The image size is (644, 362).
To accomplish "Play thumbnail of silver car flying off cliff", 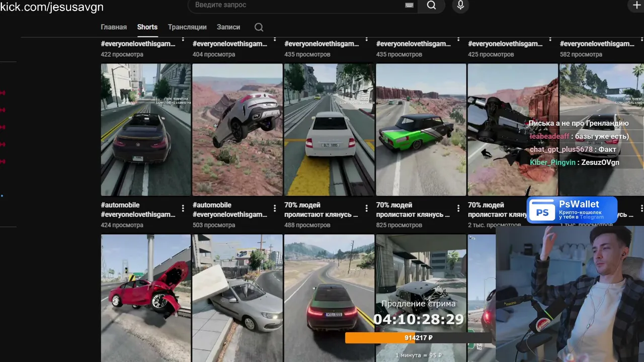I will click(237, 129).
